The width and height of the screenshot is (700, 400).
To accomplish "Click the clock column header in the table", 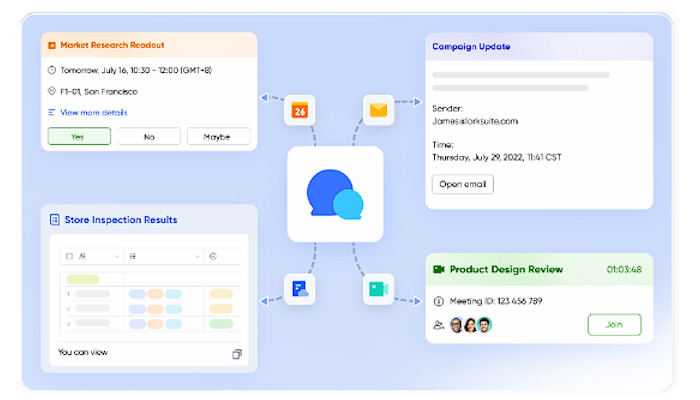I will [213, 256].
